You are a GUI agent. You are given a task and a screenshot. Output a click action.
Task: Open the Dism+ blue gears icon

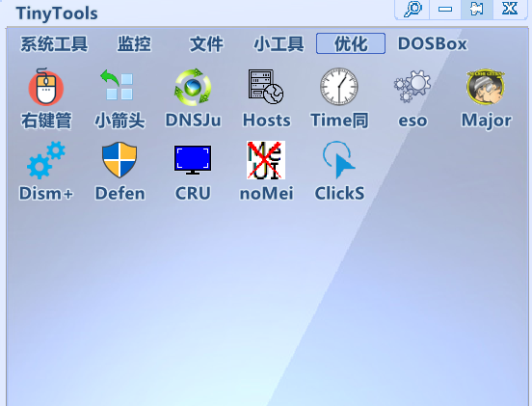click(x=46, y=160)
